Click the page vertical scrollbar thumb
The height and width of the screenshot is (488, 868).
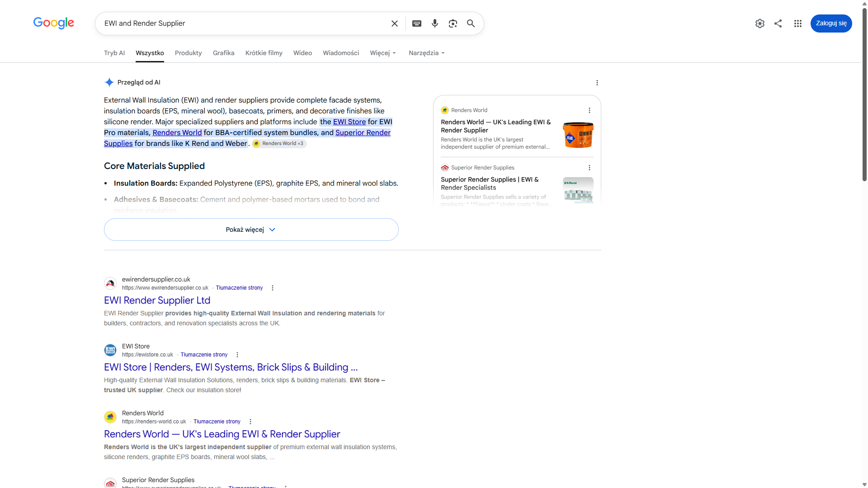coord(864,95)
